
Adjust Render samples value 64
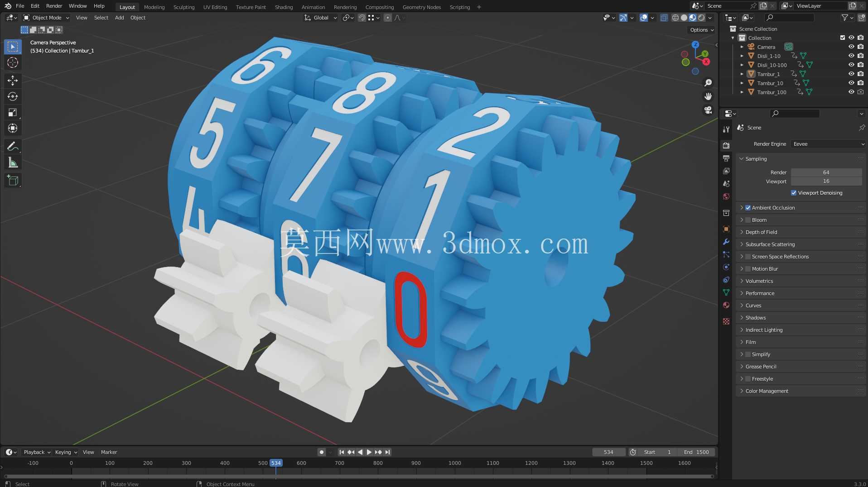click(x=826, y=172)
